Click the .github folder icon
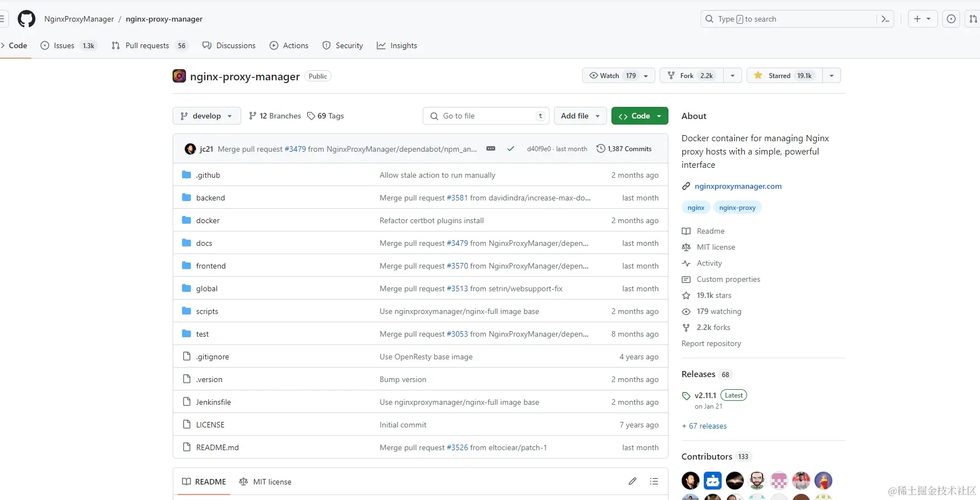The image size is (980, 500). click(x=186, y=175)
